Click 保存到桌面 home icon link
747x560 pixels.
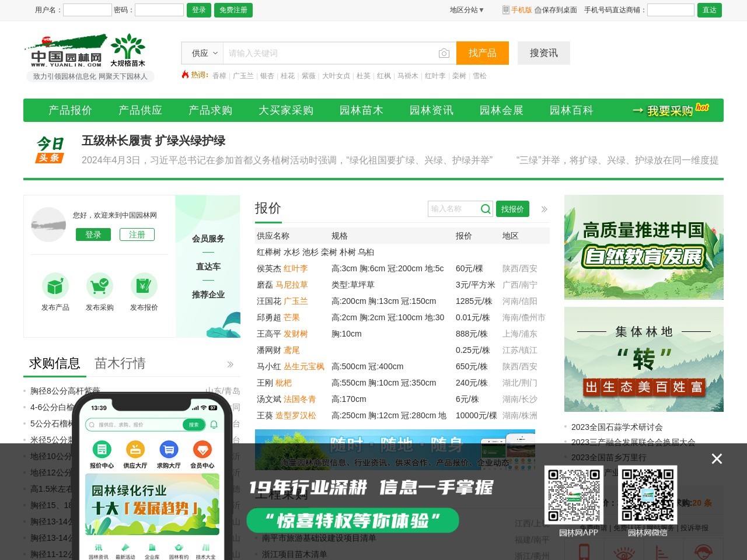tap(556, 10)
